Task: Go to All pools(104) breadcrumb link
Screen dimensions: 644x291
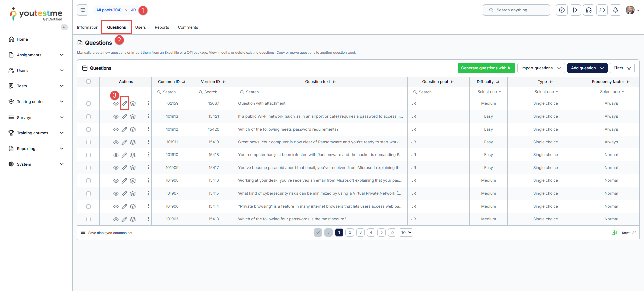Action: (x=109, y=10)
